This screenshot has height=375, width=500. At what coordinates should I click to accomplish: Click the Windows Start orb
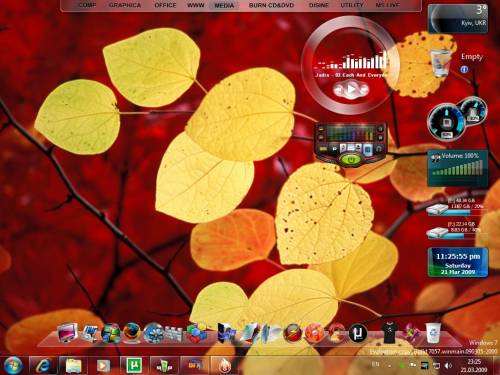pyautogui.click(x=12, y=365)
